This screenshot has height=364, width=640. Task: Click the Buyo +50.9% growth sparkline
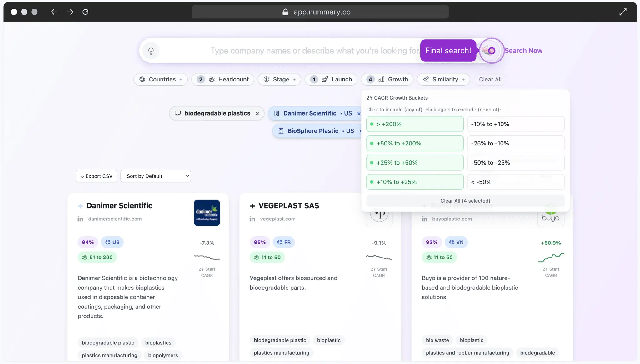point(551,258)
